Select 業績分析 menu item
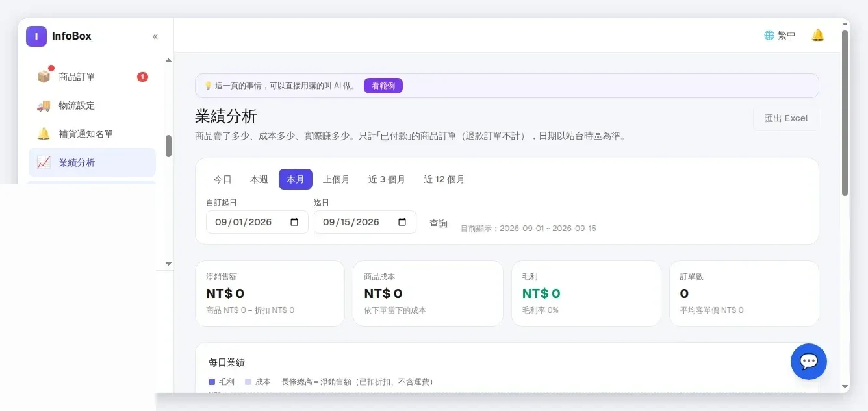This screenshot has width=868, height=411. (92, 162)
